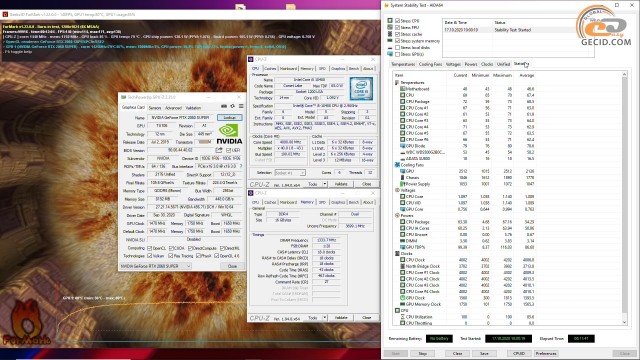Toggle Vulkan checkbox in GPU-Z
The image size is (640, 360).
(149, 256)
